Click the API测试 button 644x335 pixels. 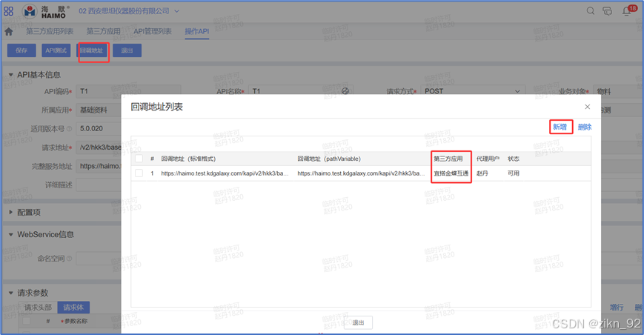point(56,50)
